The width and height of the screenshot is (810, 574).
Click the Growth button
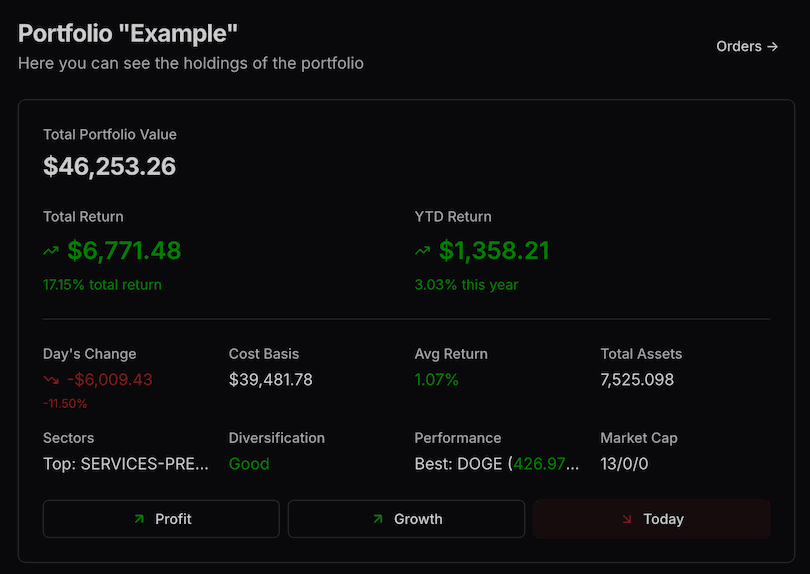coord(406,519)
